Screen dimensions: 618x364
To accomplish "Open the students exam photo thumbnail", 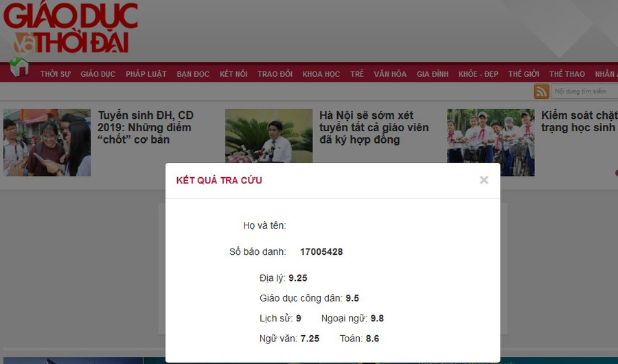I will (x=47, y=143).
